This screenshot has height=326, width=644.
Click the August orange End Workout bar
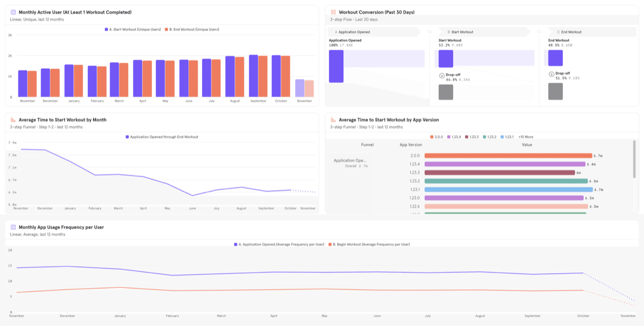(240, 77)
